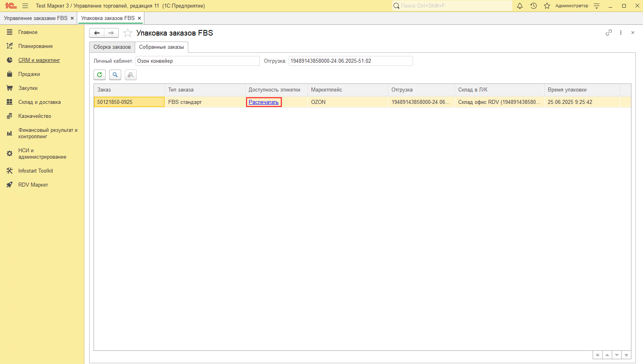Sort by the Заказ column header
This screenshot has width=643, height=364.
(x=129, y=90)
